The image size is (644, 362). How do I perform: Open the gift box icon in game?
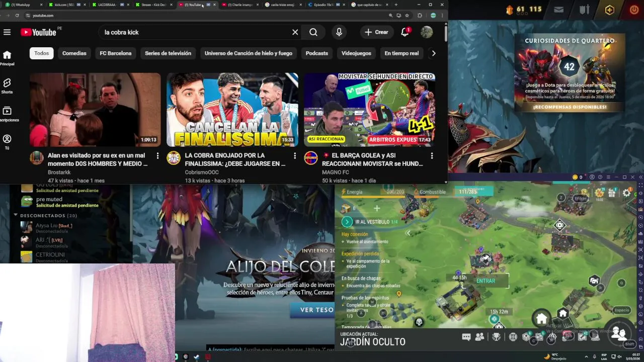point(612,193)
